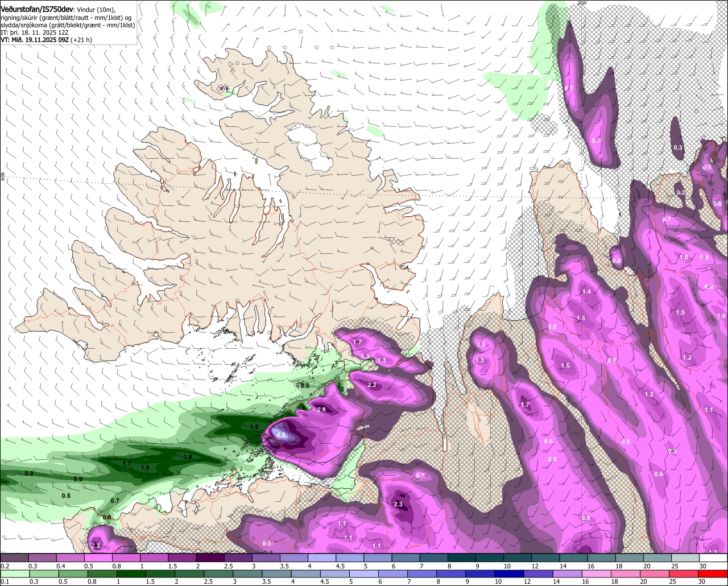The width and height of the screenshot is (728, 586).
Task: Pick the dark teal 9 swatch in upper legend
Action: click(490, 558)
